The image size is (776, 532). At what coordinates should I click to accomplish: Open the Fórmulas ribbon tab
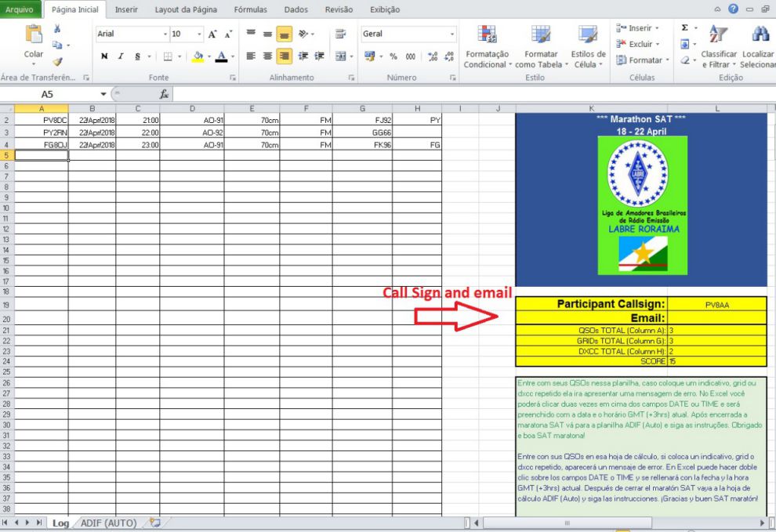pyautogui.click(x=249, y=9)
